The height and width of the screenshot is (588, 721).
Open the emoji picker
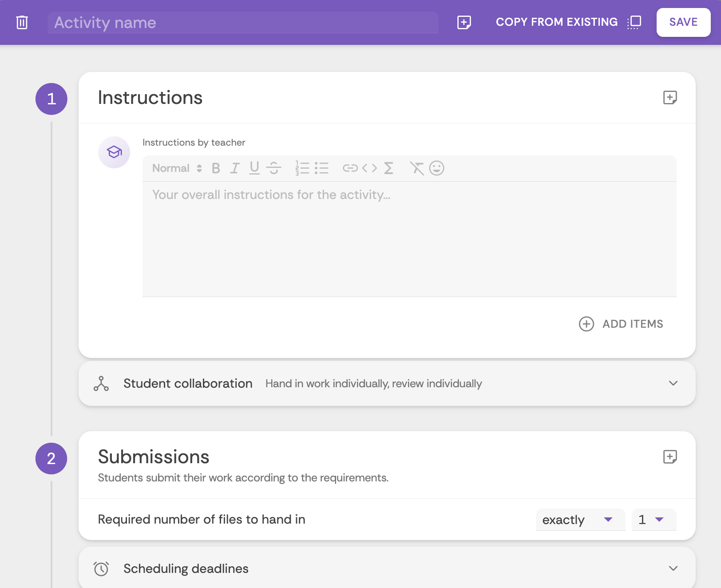click(436, 168)
